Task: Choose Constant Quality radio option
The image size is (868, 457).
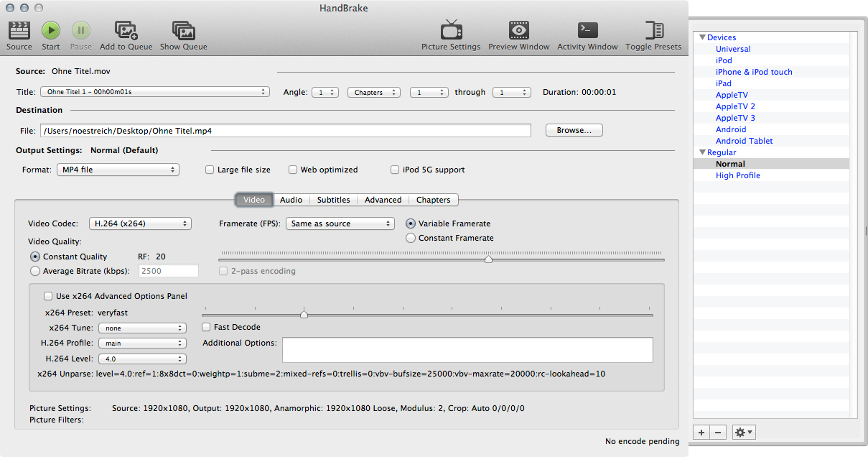Action: tap(35, 257)
